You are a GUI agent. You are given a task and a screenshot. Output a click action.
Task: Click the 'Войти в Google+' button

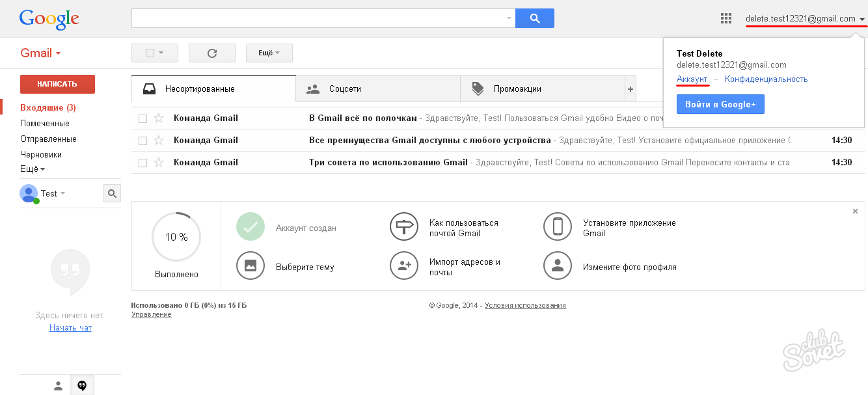point(720,104)
